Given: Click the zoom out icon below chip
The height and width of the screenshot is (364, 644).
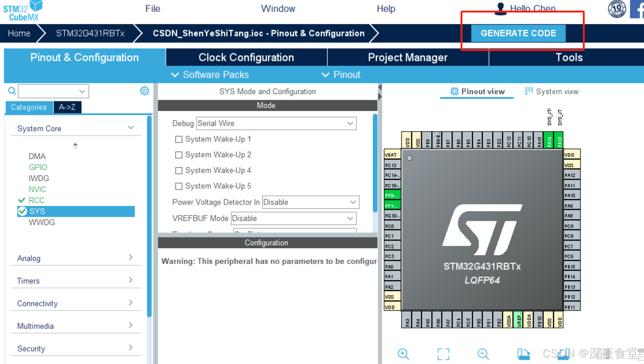Looking at the screenshot, I should 483,354.
